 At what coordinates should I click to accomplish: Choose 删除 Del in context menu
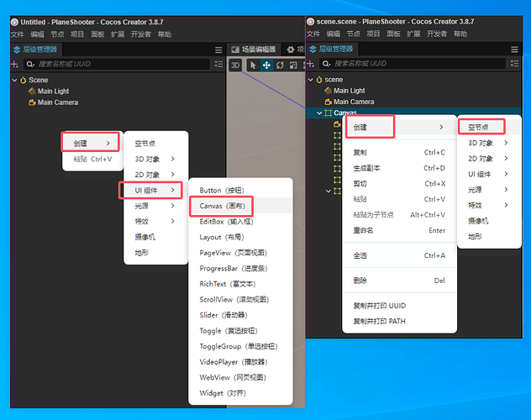pyautogui.click(x=399, y=281)
